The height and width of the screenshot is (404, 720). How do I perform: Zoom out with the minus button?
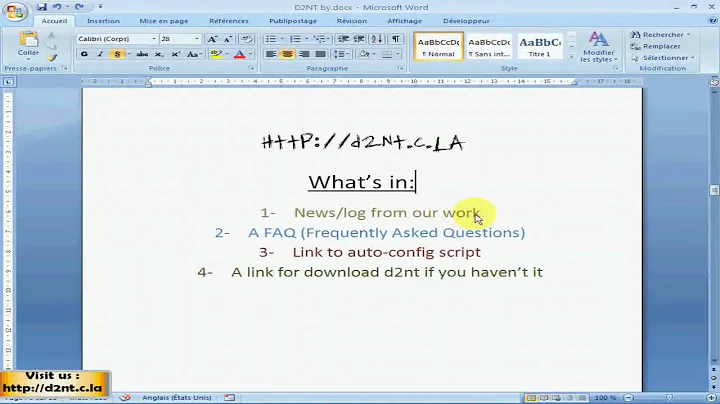[x=629, y=398]
